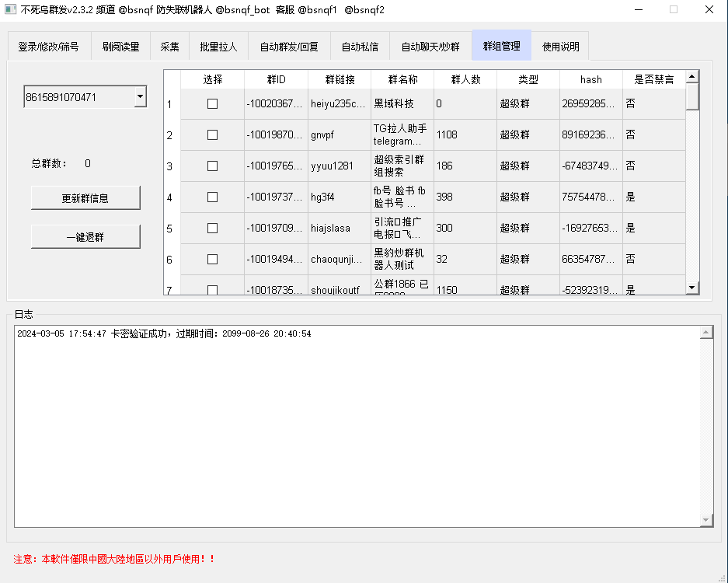Check the box for yyuu1281 group

[212, 166]
